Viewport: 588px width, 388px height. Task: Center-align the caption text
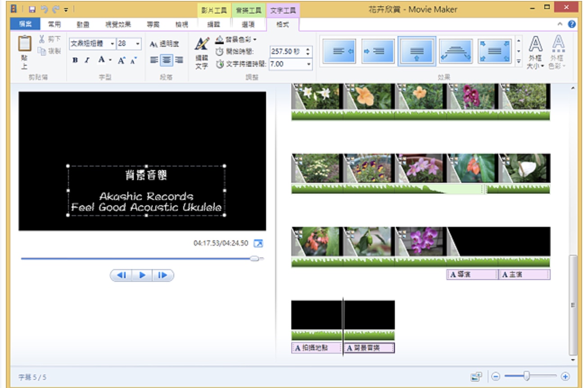(x=167, y=60)
